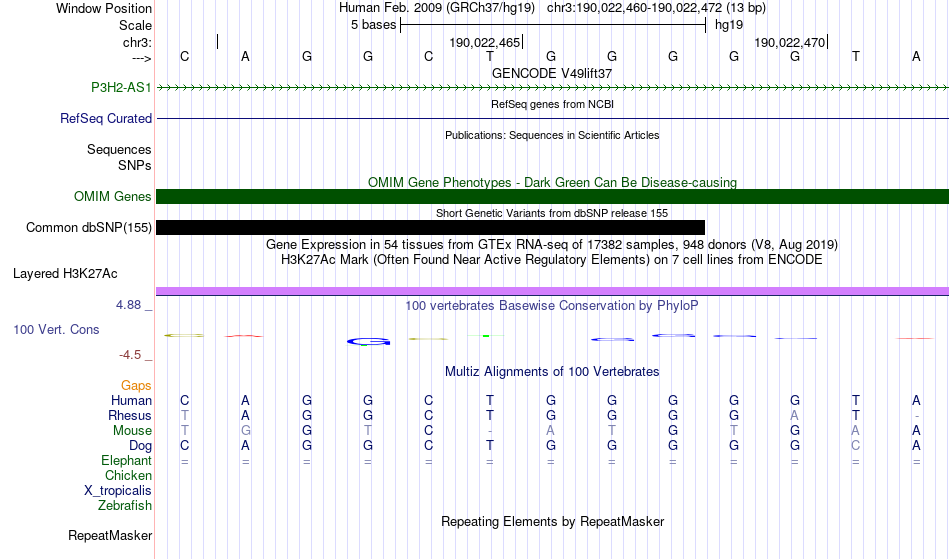Select the Common dbSNP(155) track label
The image size is (950, 559).
(x=88, y=227)
